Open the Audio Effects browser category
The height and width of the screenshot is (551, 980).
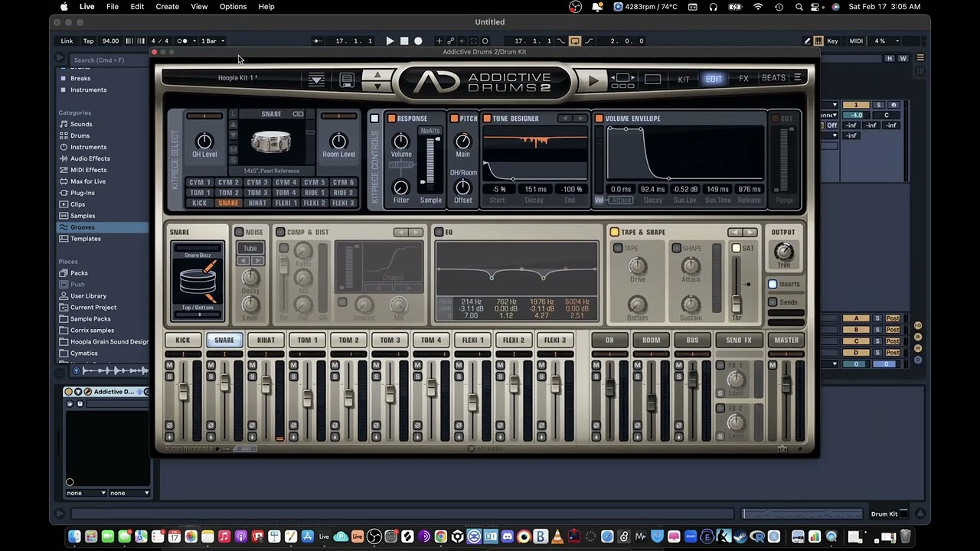point(90,158)
